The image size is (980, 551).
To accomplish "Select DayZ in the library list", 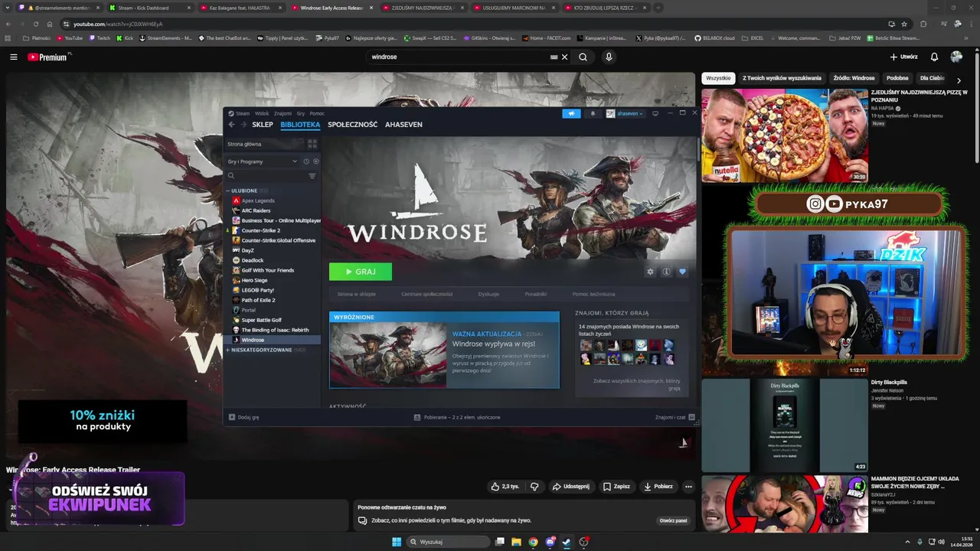I will (x=247, y=250).
